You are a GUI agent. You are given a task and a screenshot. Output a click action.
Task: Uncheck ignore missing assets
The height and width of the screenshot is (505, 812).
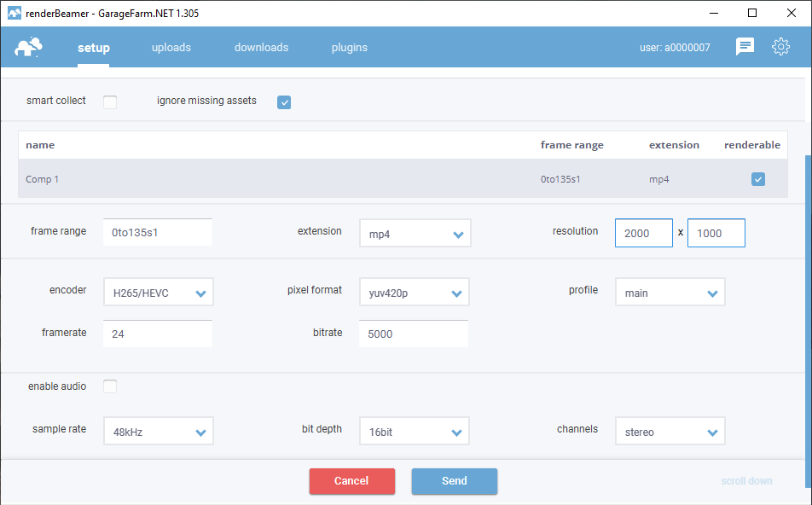coord(284,102)
